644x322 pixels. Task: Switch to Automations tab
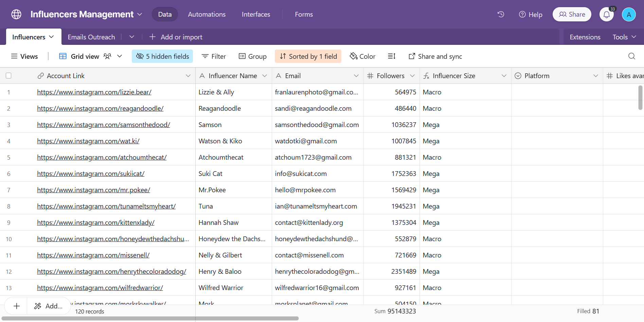pyautogui.click(x=207, y=14)
